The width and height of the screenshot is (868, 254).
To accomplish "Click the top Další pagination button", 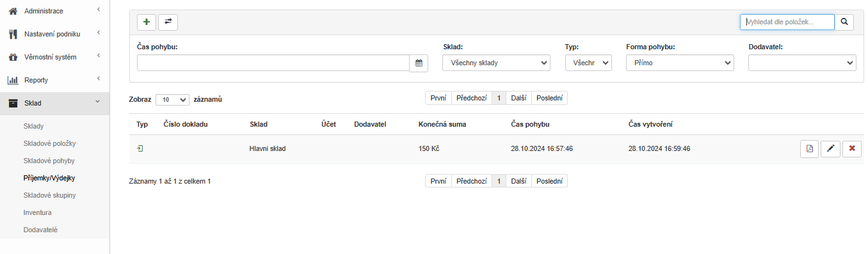I will point(518,98).
